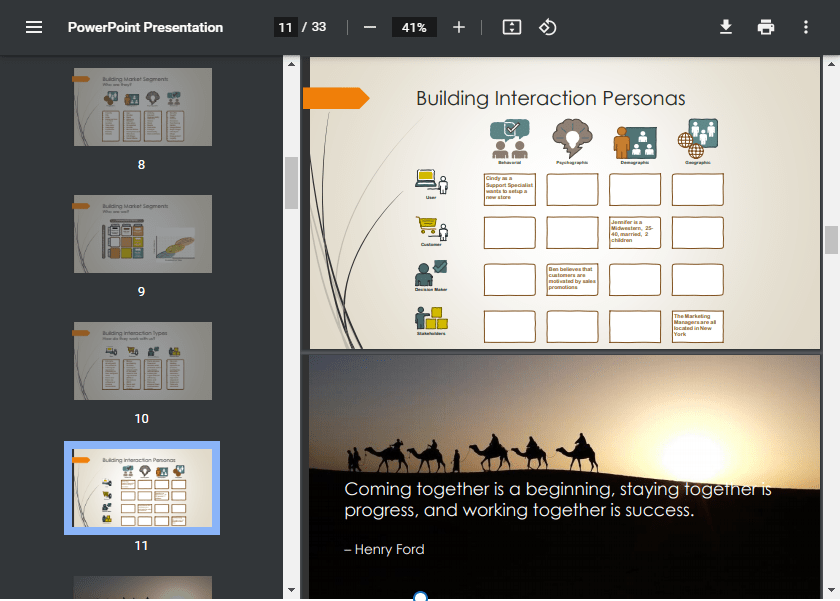Click the 41% zoom level field

coord(414,27)
